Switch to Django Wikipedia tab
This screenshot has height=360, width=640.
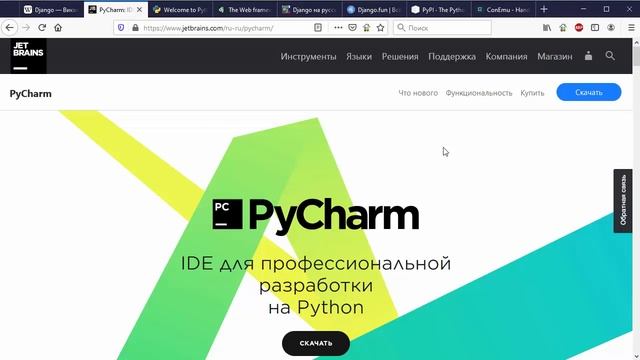pyautogui.click(x=51, y=9)
